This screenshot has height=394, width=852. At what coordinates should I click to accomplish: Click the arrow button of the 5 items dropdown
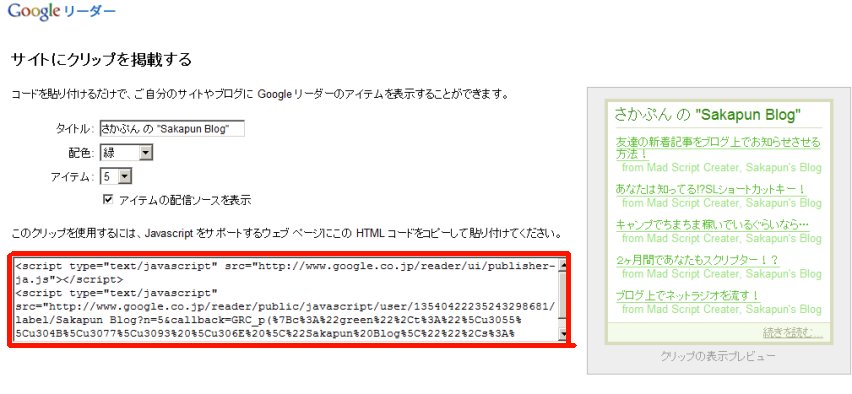125,177
